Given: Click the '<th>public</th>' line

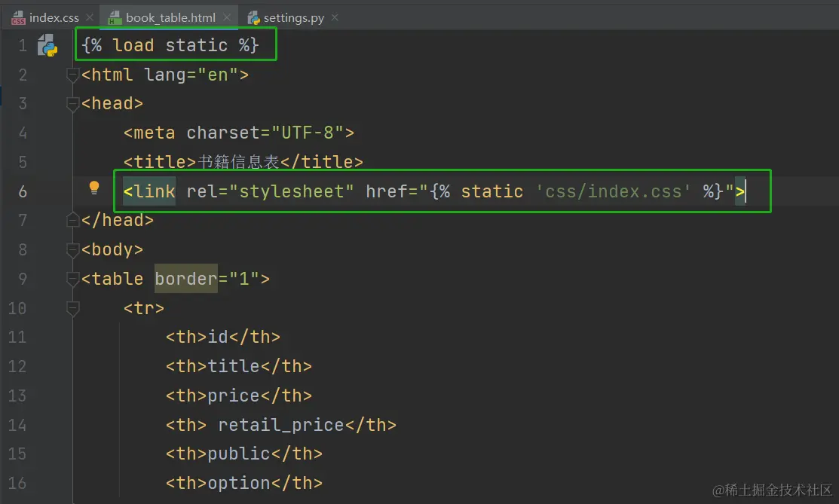Looking at the screenshot, I should coord(244,454).
